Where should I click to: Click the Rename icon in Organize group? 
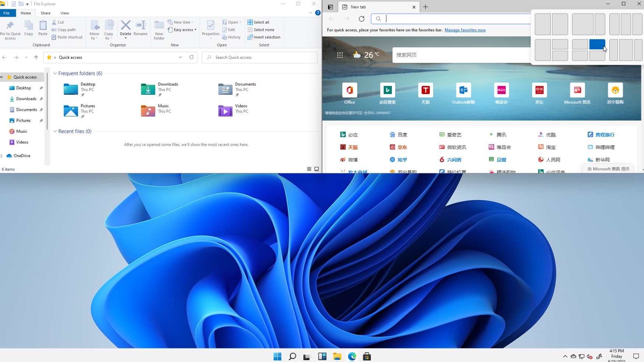(x=140, y=26)
